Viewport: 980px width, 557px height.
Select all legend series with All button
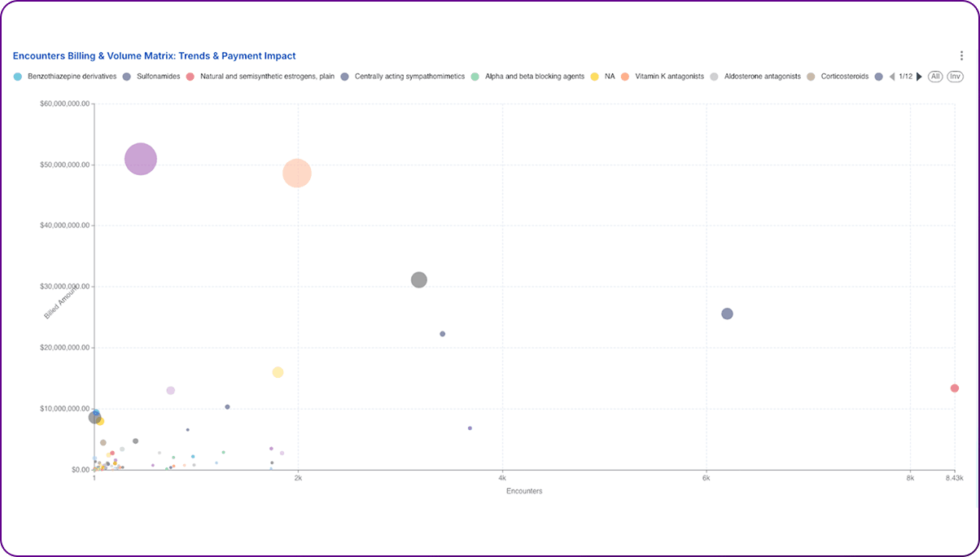click(935, 77)
